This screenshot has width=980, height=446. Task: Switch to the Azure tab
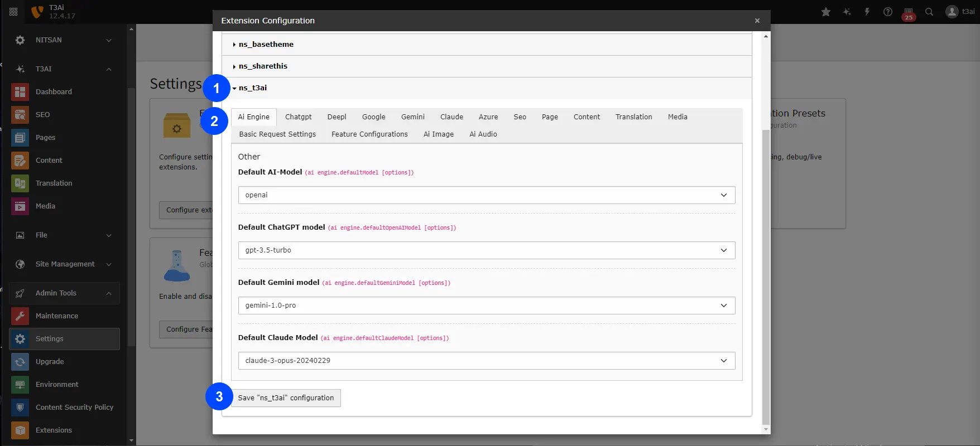pyautogui.click(x=488, y=117)
